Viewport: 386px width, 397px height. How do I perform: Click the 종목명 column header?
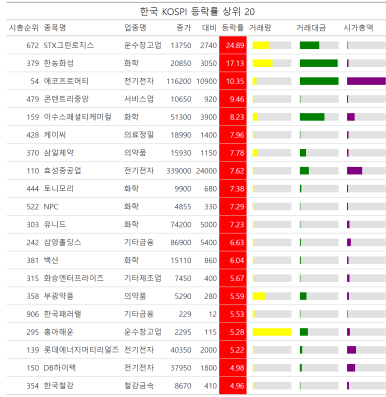tap(55, 28)
